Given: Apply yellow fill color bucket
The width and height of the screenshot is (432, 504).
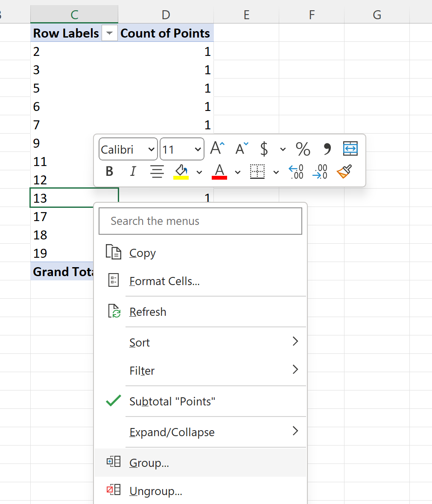Looking at the screenshot, I should click(181, 172).
